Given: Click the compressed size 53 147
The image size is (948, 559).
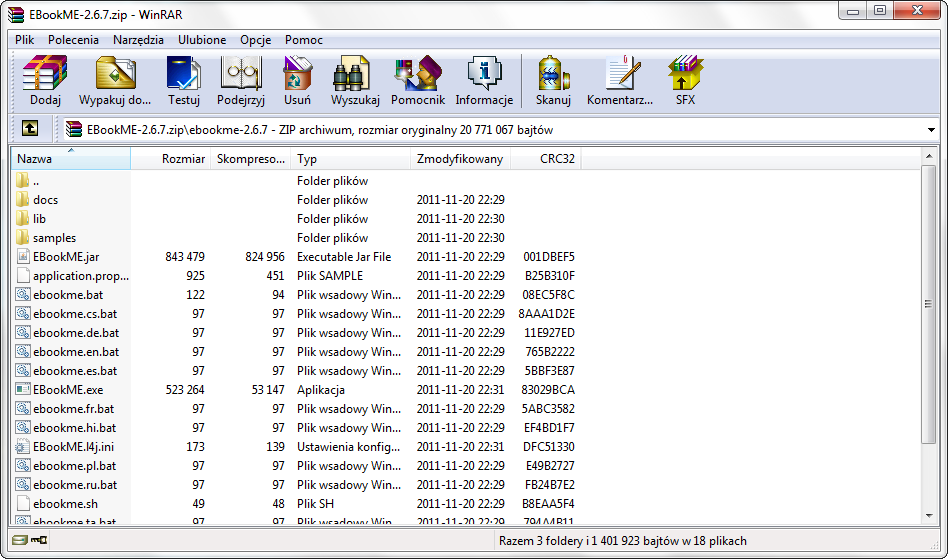Looking at the screenshot, I should (x=268, y=390).
